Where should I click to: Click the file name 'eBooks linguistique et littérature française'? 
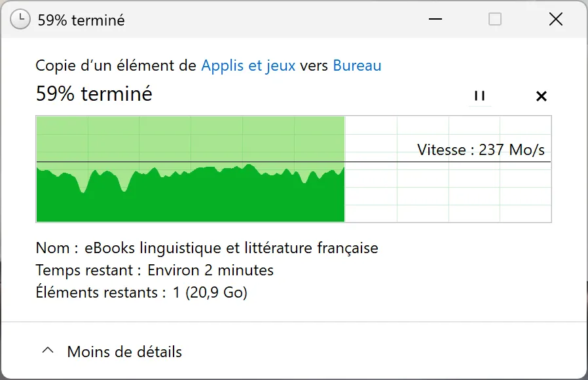coord(231,248)
